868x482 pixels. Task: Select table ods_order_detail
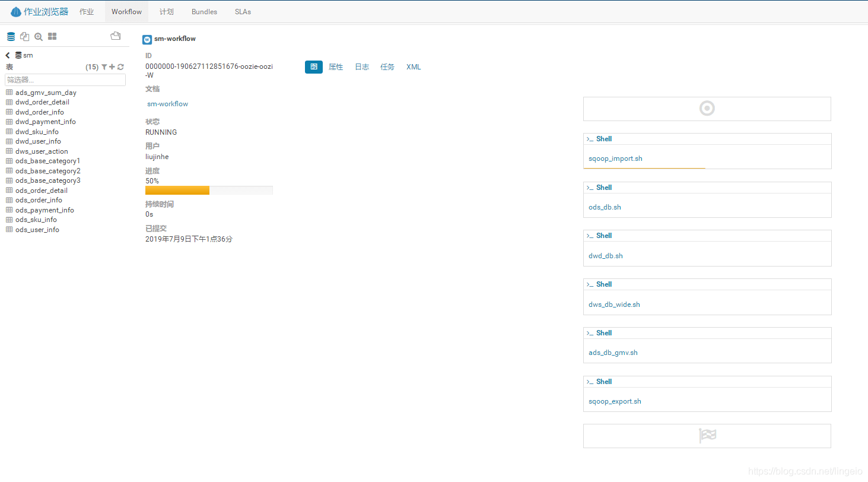[x=42, y=191]
